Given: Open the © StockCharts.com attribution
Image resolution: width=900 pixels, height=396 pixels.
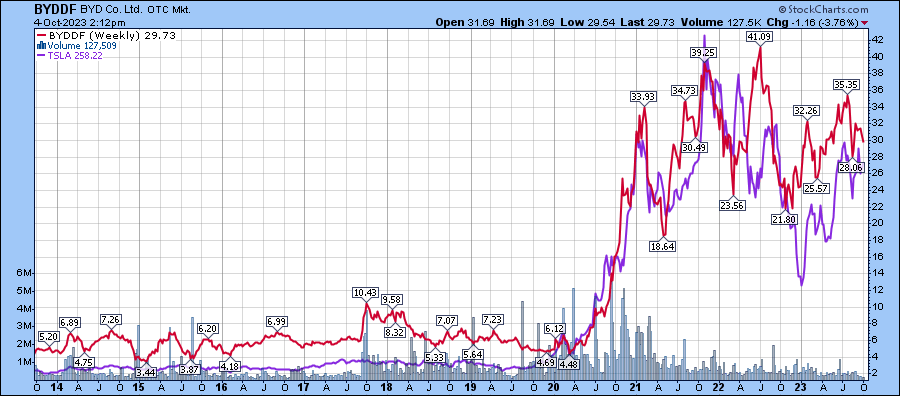Looking at the screenshot, I should 823,10.
